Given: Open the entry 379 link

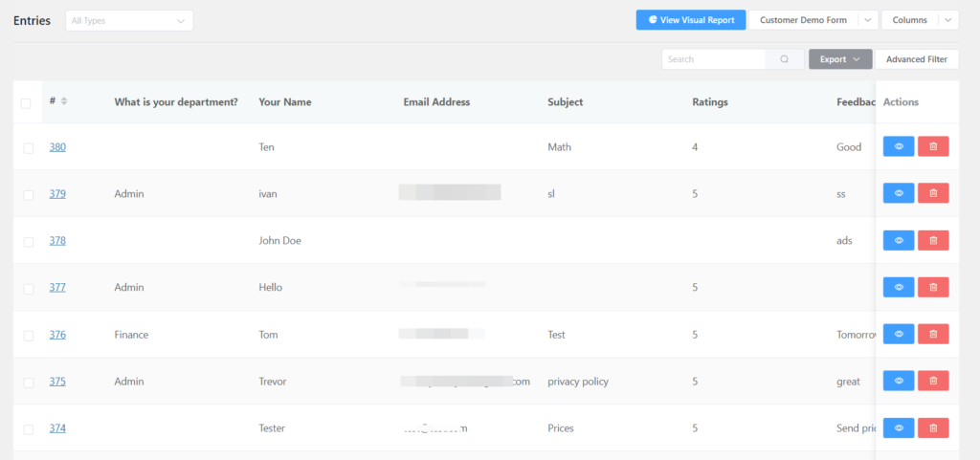Looking at the screenshot, I should tap(57, 194).
